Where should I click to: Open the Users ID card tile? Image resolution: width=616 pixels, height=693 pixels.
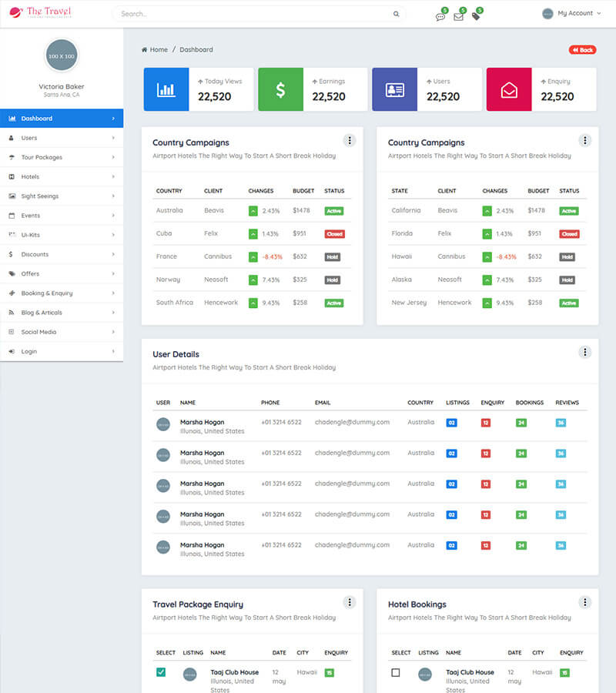tap(394, 89)
